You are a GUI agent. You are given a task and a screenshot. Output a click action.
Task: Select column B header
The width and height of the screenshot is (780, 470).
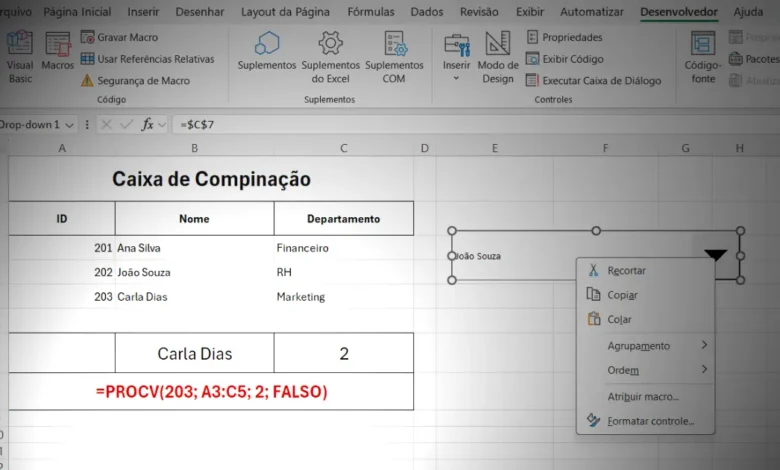point(195,148)
